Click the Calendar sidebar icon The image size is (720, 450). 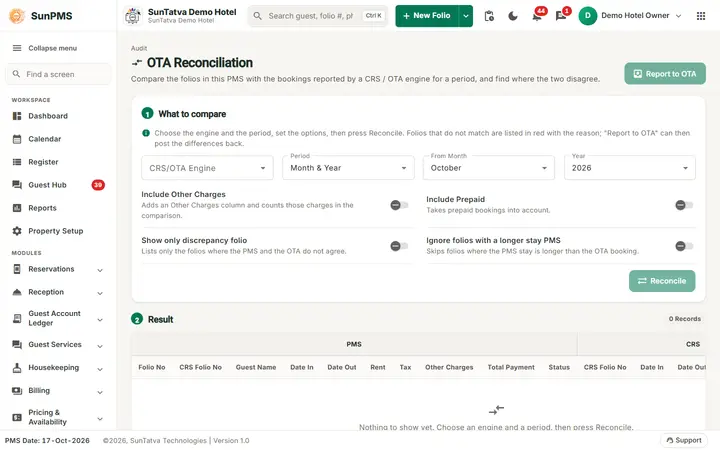tap(17, 139)
